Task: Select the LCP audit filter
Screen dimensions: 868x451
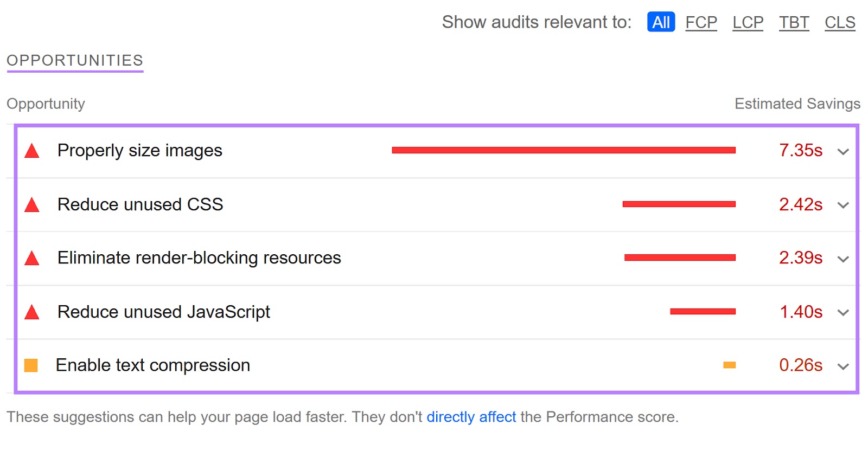Action: (748, 22)
